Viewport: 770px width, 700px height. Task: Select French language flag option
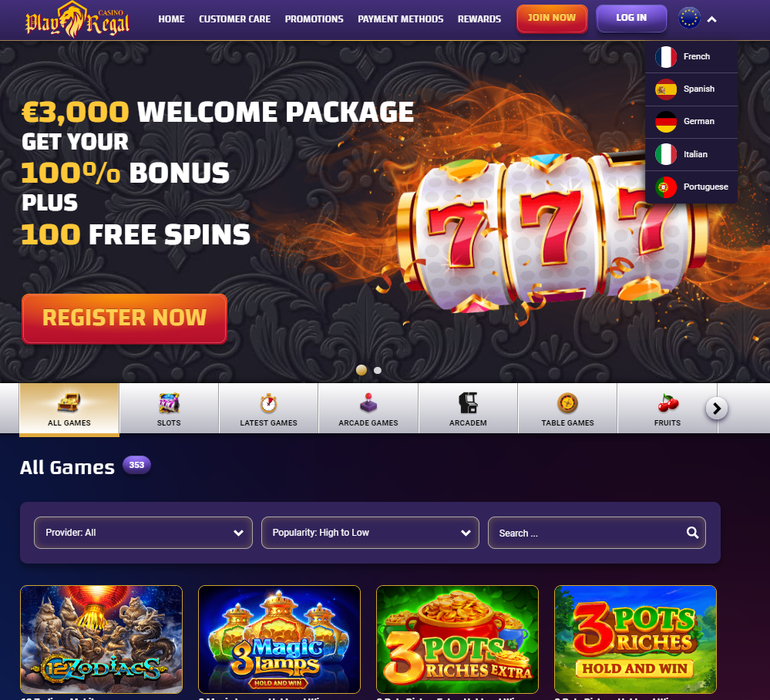tap(691, 57)
